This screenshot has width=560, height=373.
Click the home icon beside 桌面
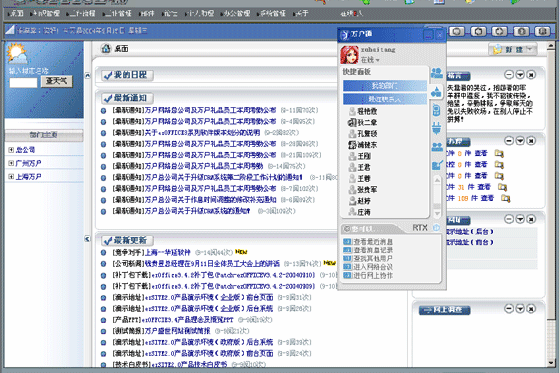pyautogui.click(x=106, y=49)
